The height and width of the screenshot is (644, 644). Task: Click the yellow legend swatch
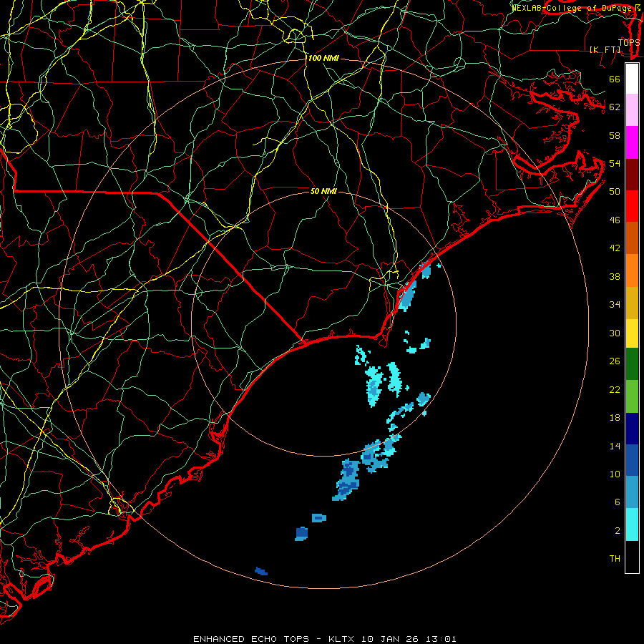click(632, 333)
